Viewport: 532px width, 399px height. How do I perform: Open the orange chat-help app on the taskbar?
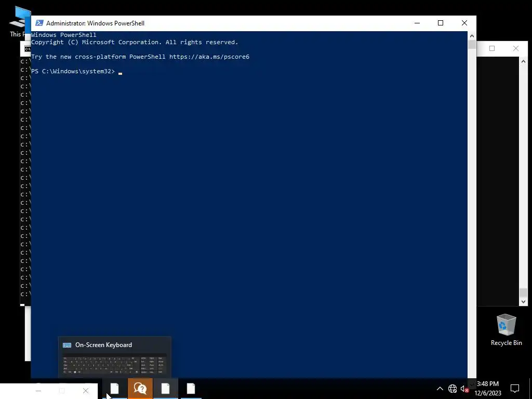(x=140, y=389)
